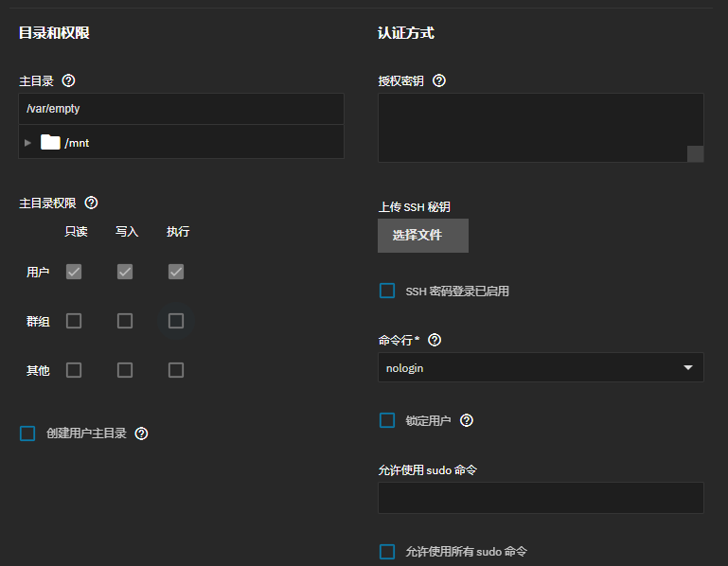Check 其他 执行 permission box
The image size is (728, 566).
point(176,370)
